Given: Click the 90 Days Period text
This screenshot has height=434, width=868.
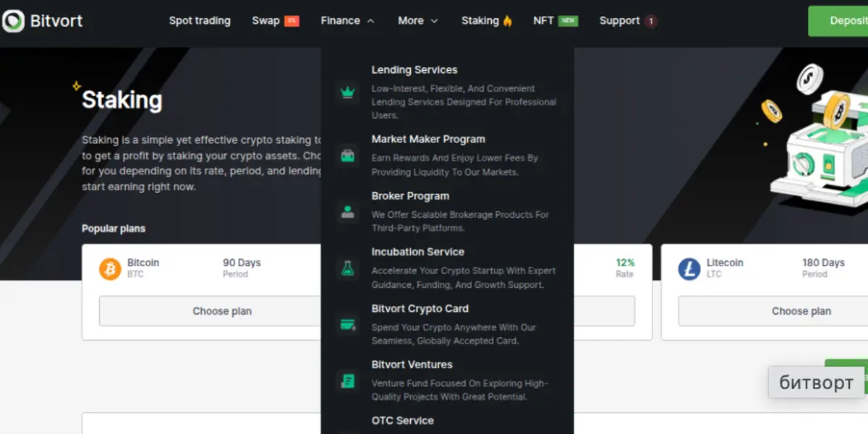Looking at the screenshot, I should coord(242,268).
